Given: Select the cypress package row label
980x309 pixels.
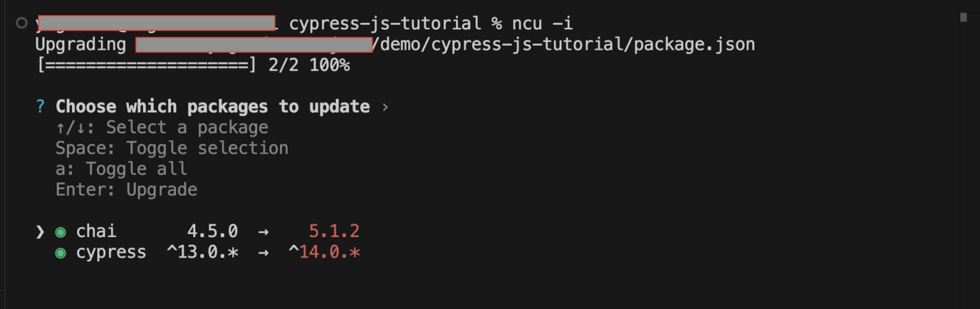Looking at the screenshot, I should (x=111, y=252).
